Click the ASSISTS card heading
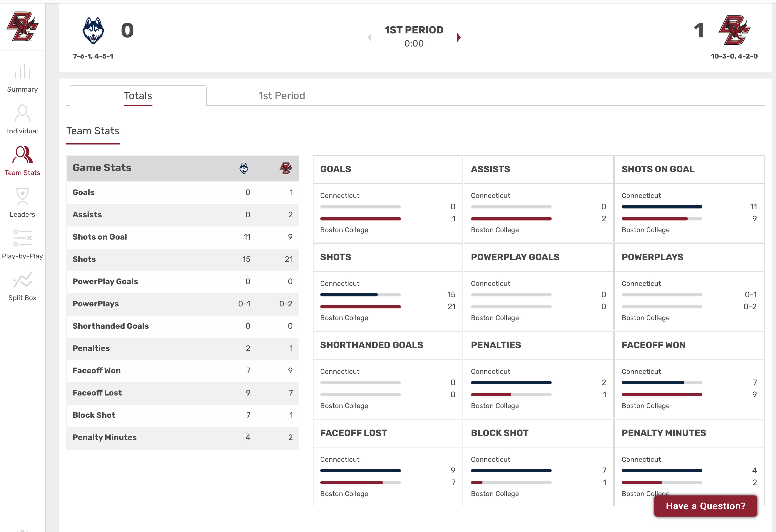 (x=490, y=169)
